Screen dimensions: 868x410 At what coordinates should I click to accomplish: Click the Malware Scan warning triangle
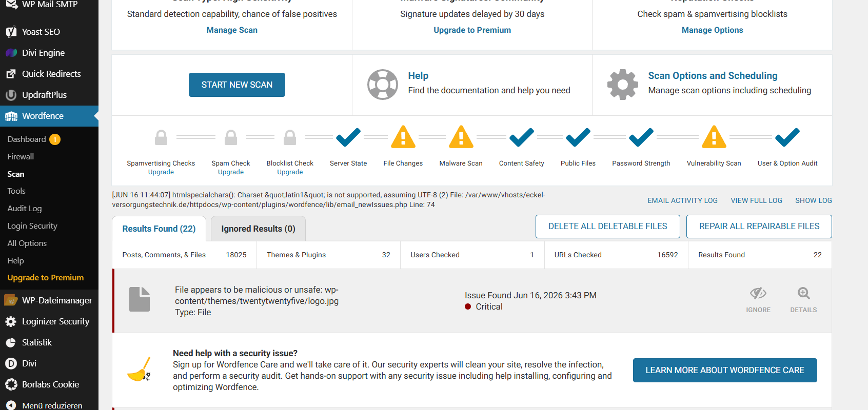(461, 137)
